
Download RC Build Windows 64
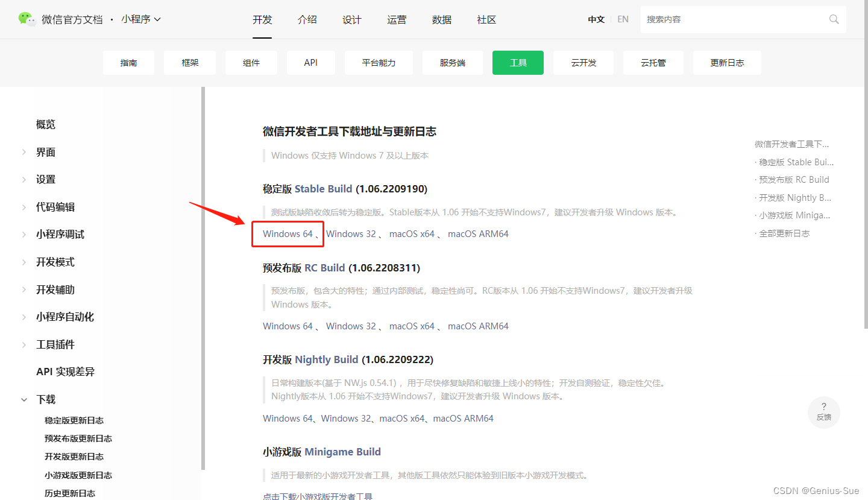point(288,326)
